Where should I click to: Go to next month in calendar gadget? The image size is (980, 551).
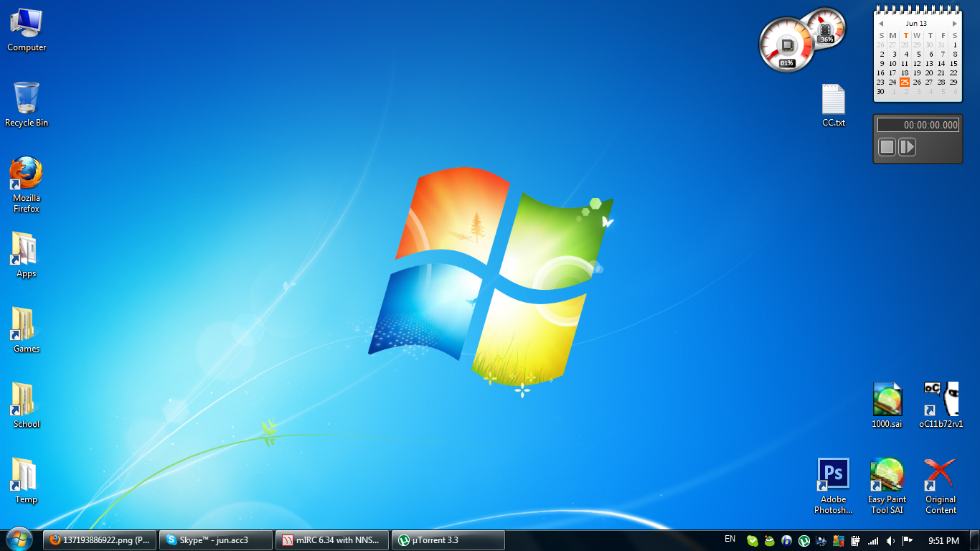954,24
